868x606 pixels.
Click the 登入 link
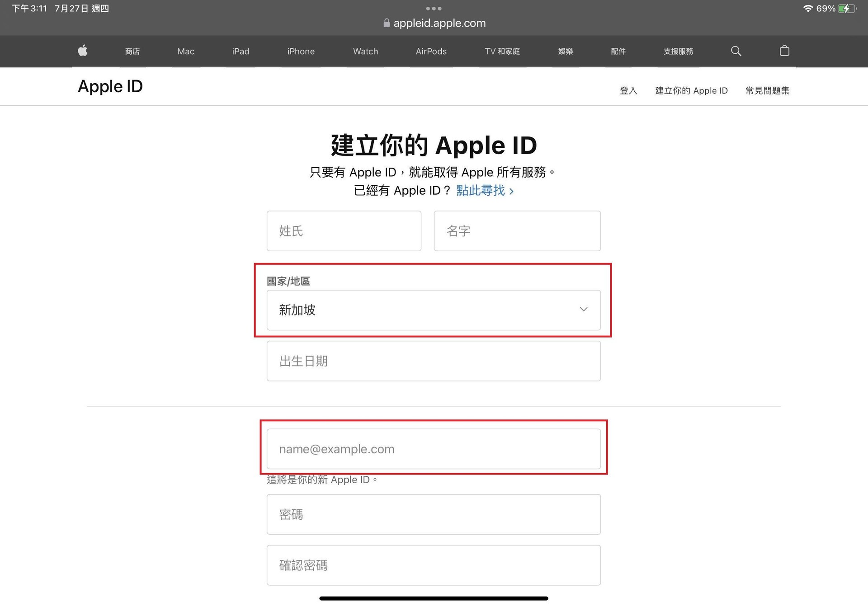coord(628,91)
